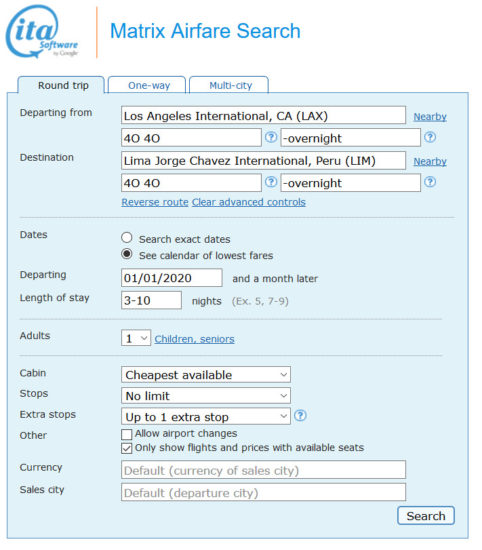Click the Departing date input field
This screenshot has height=550, width=482.
[x=172, y=278]
